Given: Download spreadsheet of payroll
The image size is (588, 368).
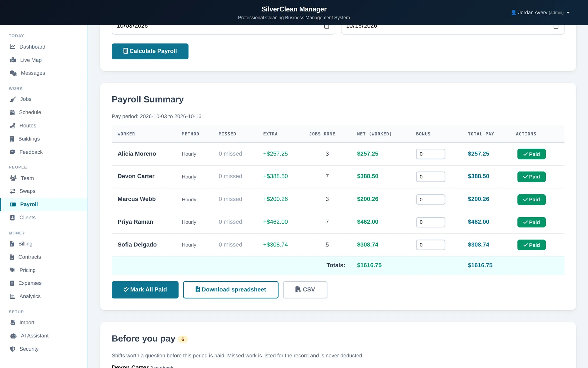Looking at the screenshot, I should 230,290.
